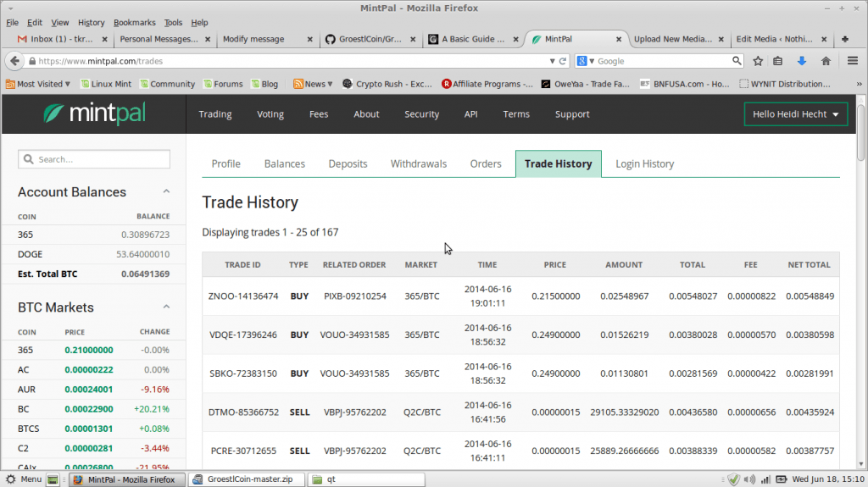
Task: Open the downloads arrow icon
Action: tap(802, 61)
